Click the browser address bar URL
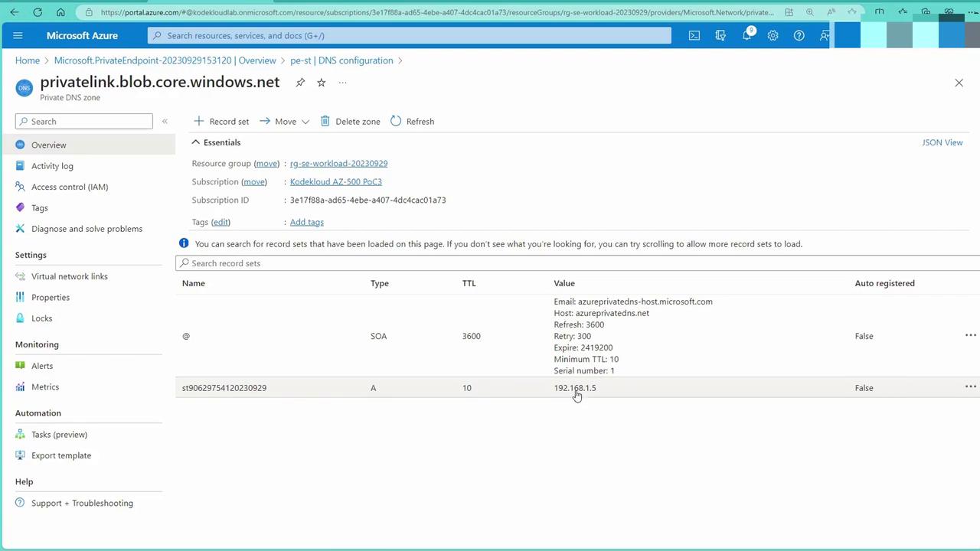The image size is (980, 551). coord(436,12)
